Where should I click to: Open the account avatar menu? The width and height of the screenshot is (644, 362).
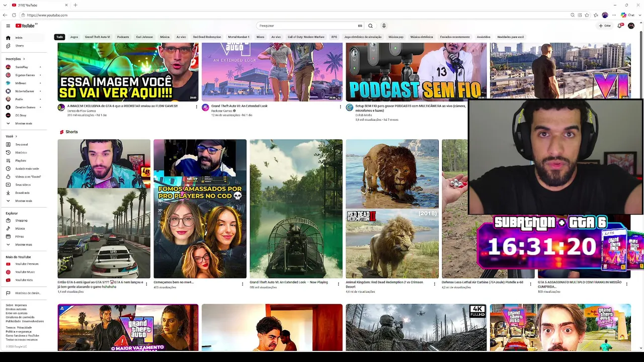pos(631,26)
